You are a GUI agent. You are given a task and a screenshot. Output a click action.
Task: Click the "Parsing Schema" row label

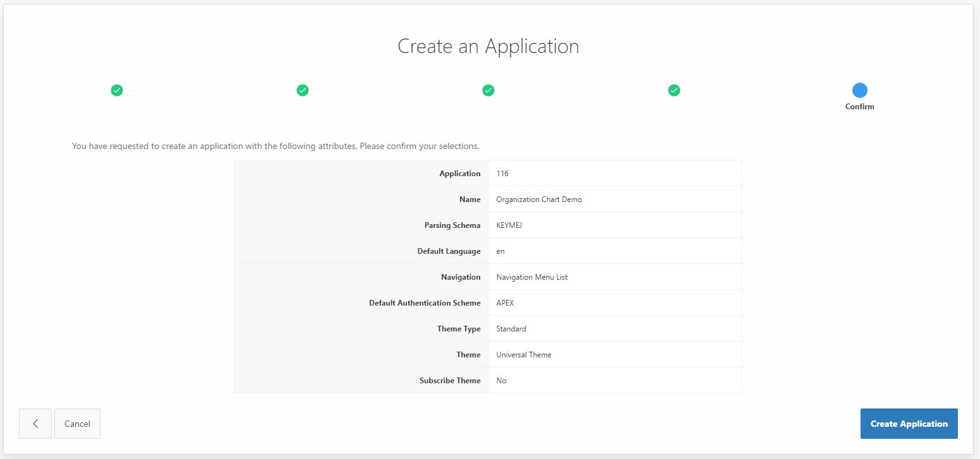pyautogui.click(x=452, y=225)
